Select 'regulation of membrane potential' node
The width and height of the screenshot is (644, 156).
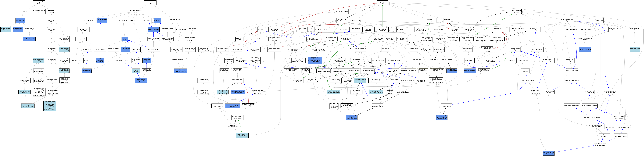pos(204,80)
